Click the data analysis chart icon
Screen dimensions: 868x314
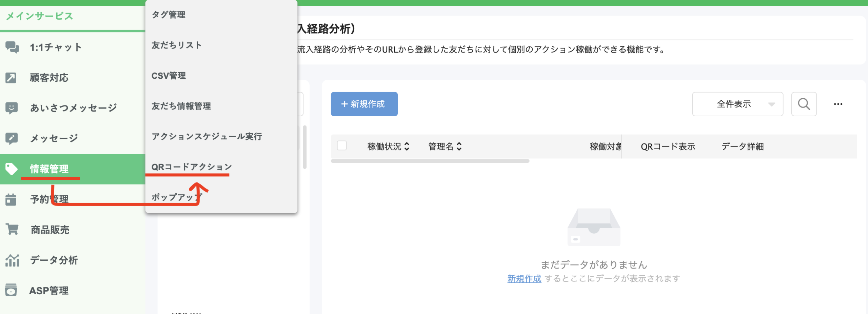[x=12, y=260]
